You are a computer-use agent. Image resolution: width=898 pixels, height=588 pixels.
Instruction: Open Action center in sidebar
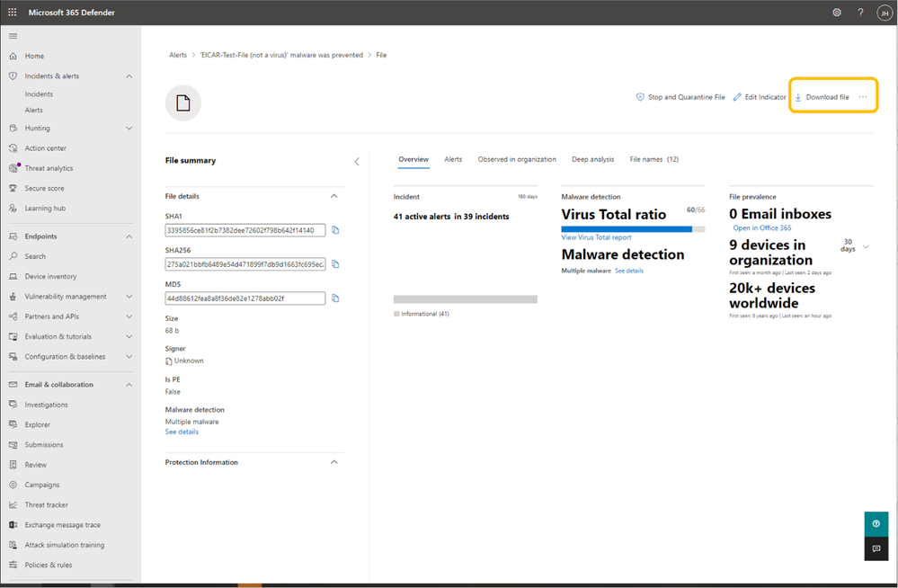click(45, 148)
